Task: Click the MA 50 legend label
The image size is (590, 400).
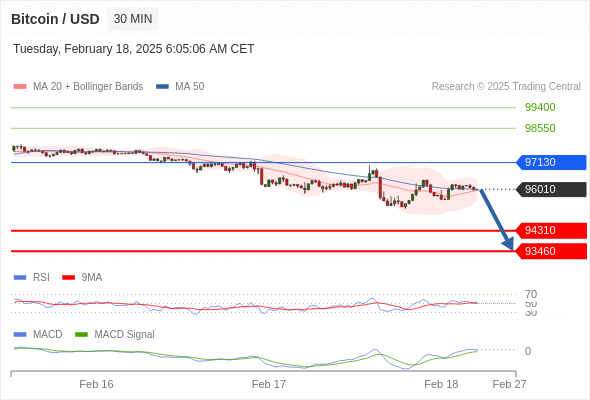Action: pyautogui.click(x=190, y=87)
